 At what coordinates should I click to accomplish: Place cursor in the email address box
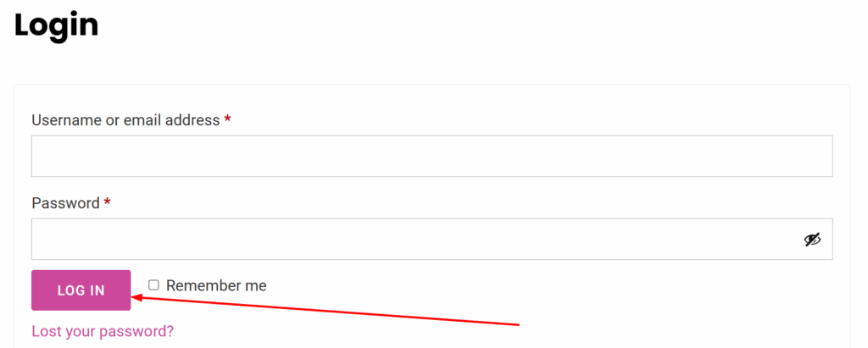point(431,156)
